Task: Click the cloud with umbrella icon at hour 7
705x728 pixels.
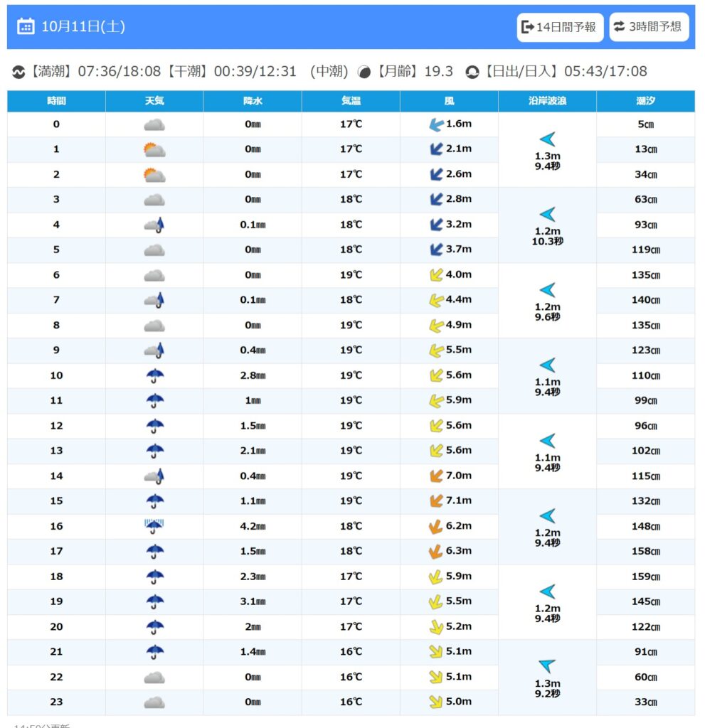Action: tap(154, 300)
